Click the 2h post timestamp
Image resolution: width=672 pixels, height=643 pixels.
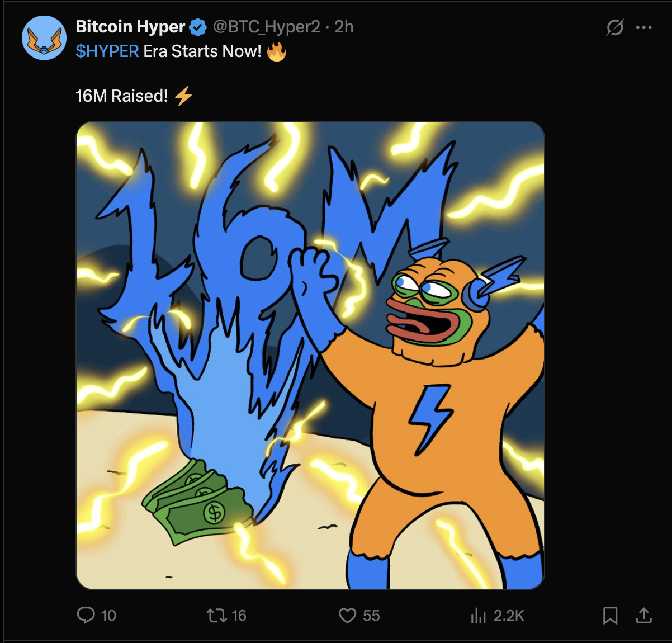tap(344, 26)
